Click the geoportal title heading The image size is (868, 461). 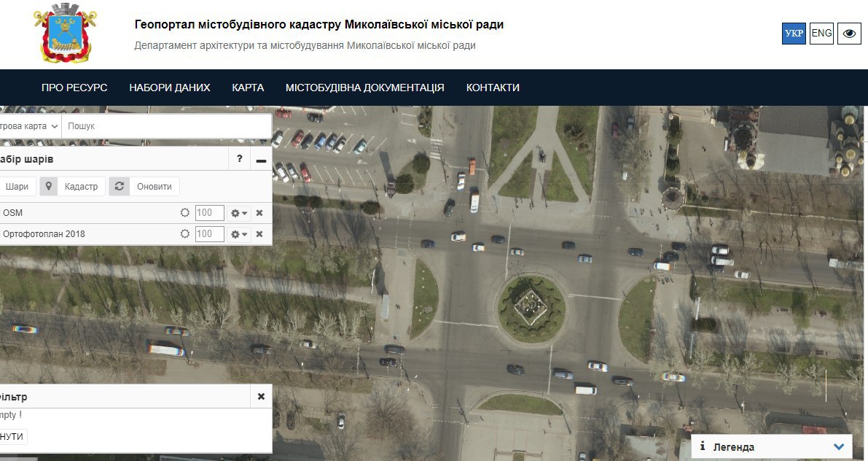click(319, 24)
